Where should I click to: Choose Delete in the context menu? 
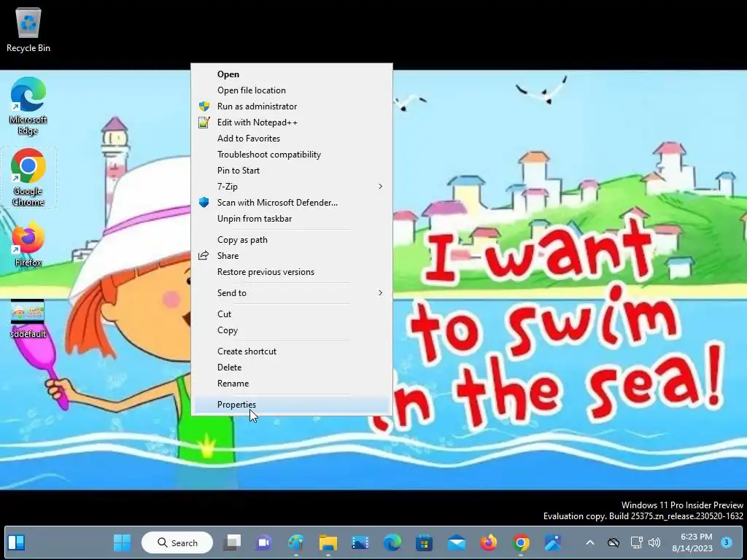click(x=292, y=367)
